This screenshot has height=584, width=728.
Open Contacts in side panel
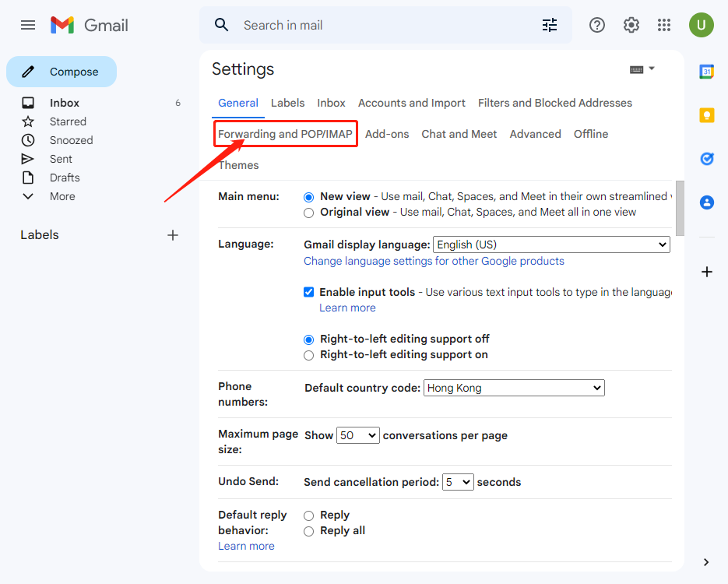[x=707, y=202]
